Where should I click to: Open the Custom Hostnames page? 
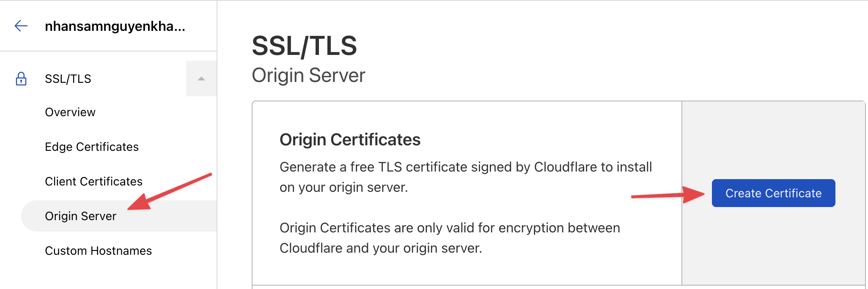point(99,251)
